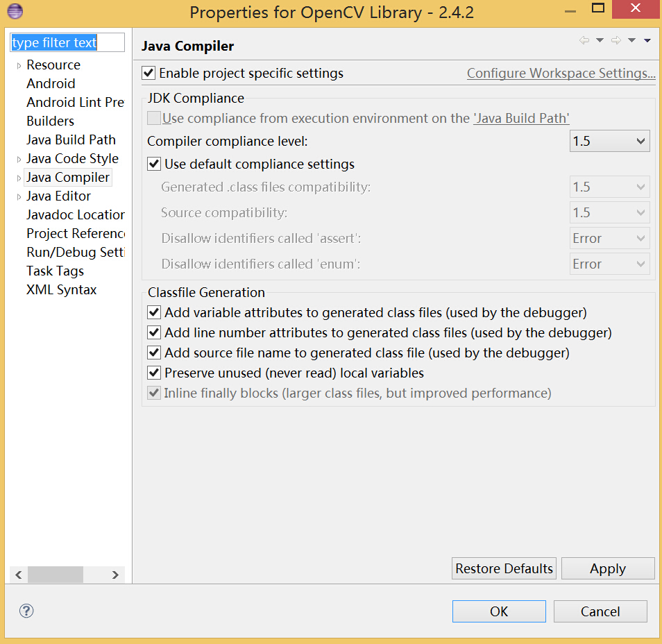The height and width of the screenshot is (644, 662).
Task: Open Compiler compliance level dropdown
Action: pos(609,141)
